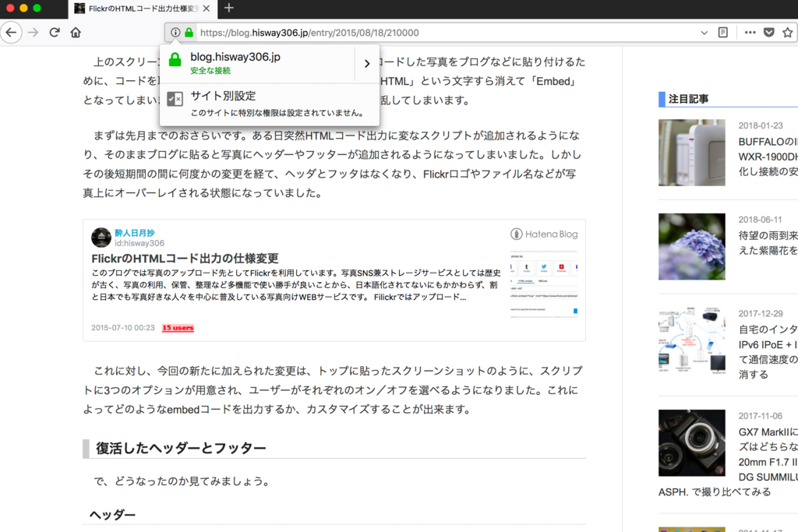Click the id:hisway306 text
798x532 pixels.
point(139,243)
